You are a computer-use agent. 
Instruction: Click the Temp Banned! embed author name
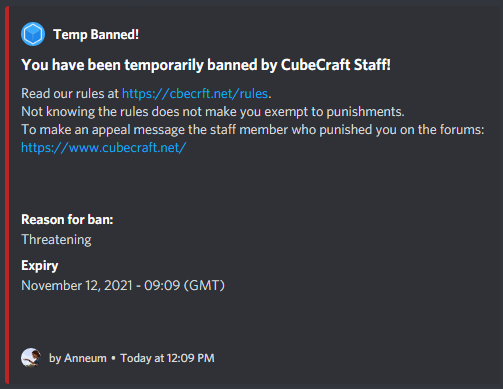click(96, 34)
